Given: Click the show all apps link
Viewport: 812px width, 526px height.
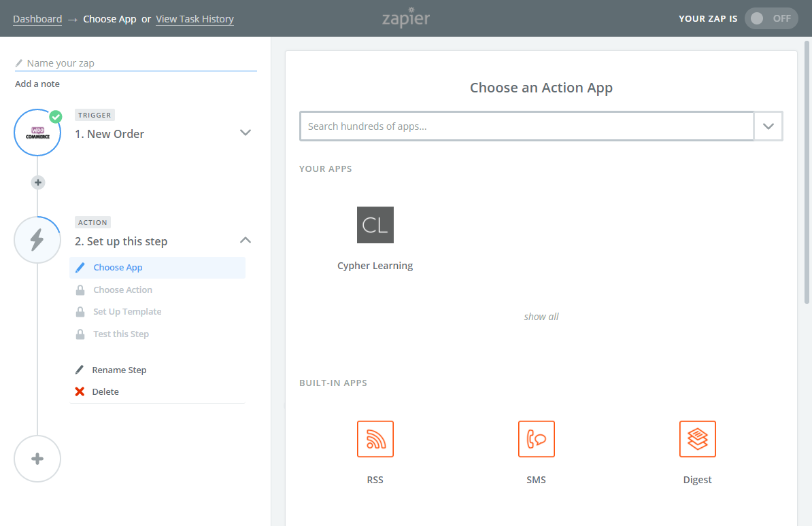Looking at the screenshot, I should point(541,316).
